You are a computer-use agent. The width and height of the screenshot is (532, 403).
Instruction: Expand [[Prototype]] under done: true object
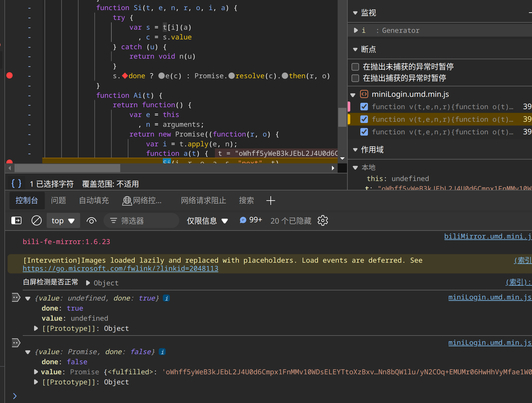pyautogui.click(x=36, y=328)
